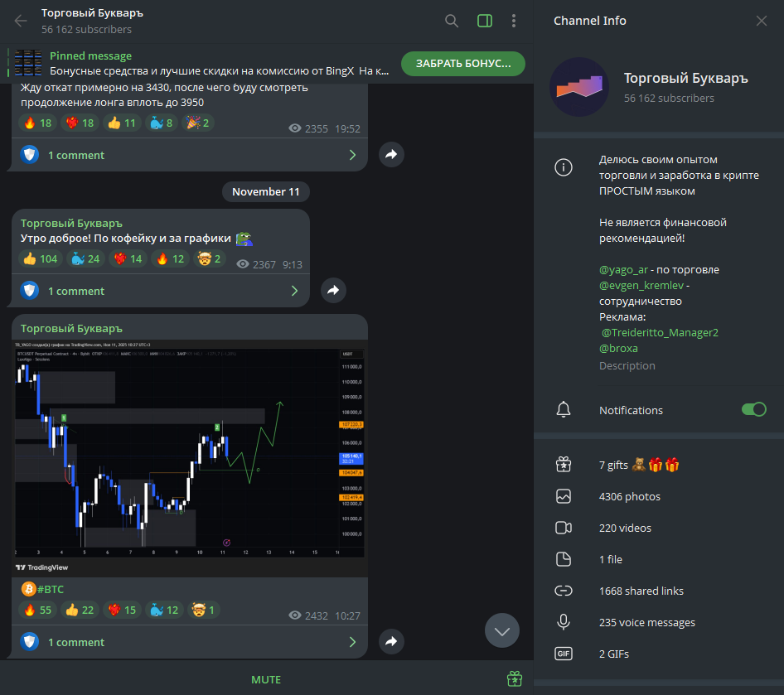Mute the channel via MUTE button
This screenshot has height=695, width=784.
click(x=266, y=679)
